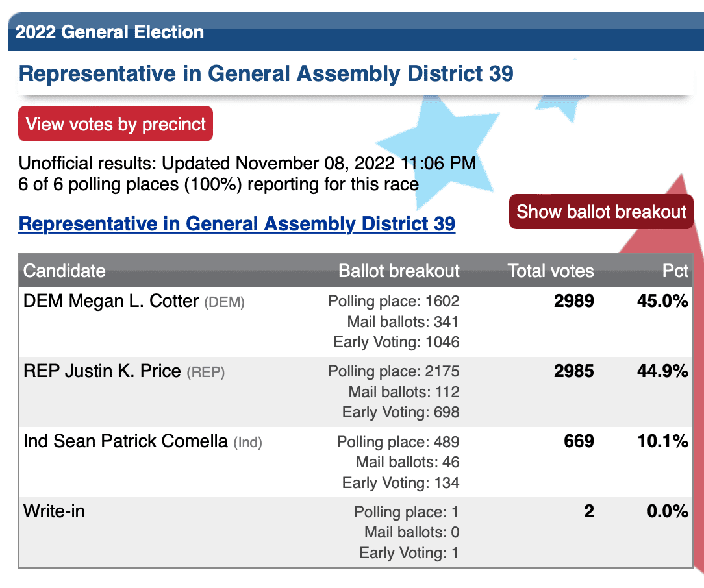Click Megan Cotter's total votes 2989
704x588 pixels.
click(574, 301)
